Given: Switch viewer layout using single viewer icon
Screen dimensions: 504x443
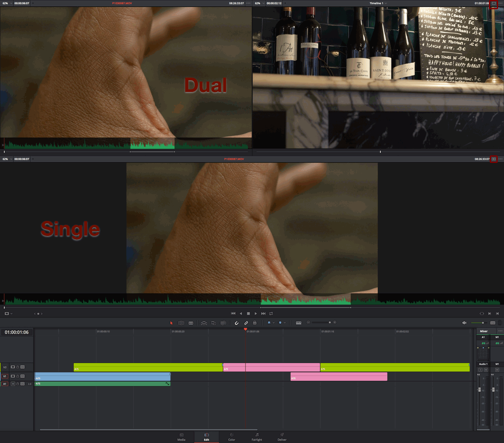Looking at the screenshot, I should pos(494,3).
